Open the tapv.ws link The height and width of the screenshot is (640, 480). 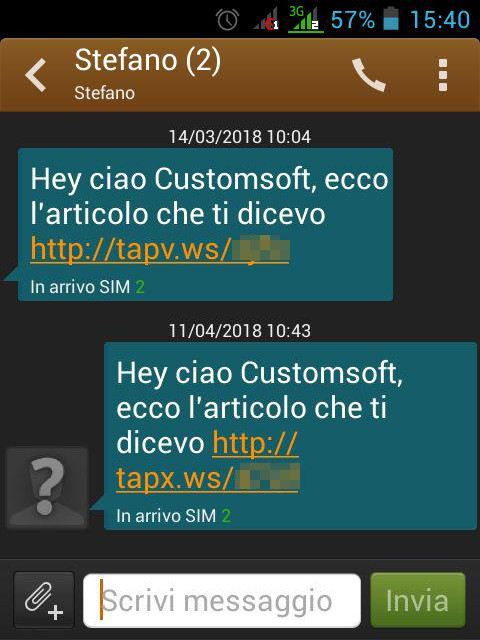tap(160, 249)
